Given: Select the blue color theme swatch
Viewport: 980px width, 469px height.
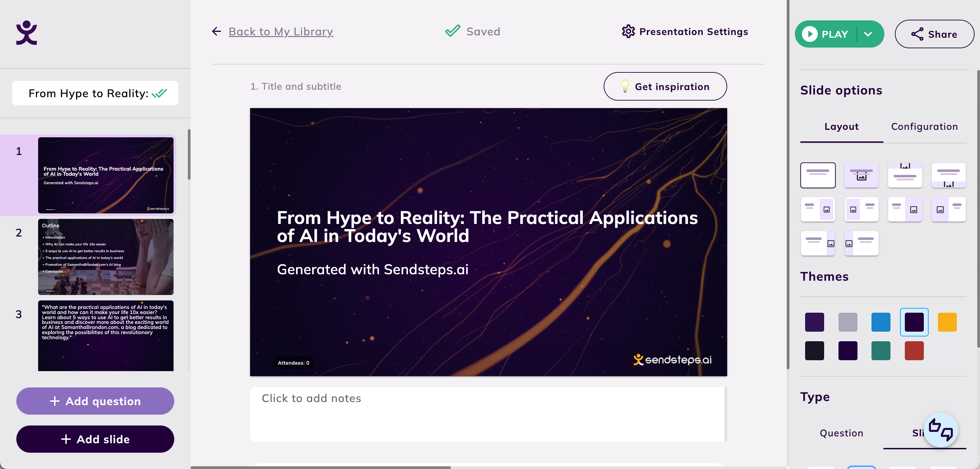Looking at the screenshot, I should (881, 322).
